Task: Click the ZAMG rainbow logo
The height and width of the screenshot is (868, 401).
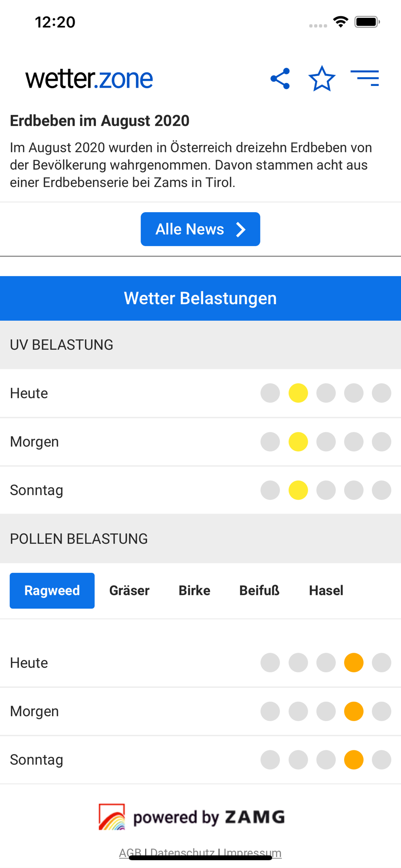Action: click(112, 817)
